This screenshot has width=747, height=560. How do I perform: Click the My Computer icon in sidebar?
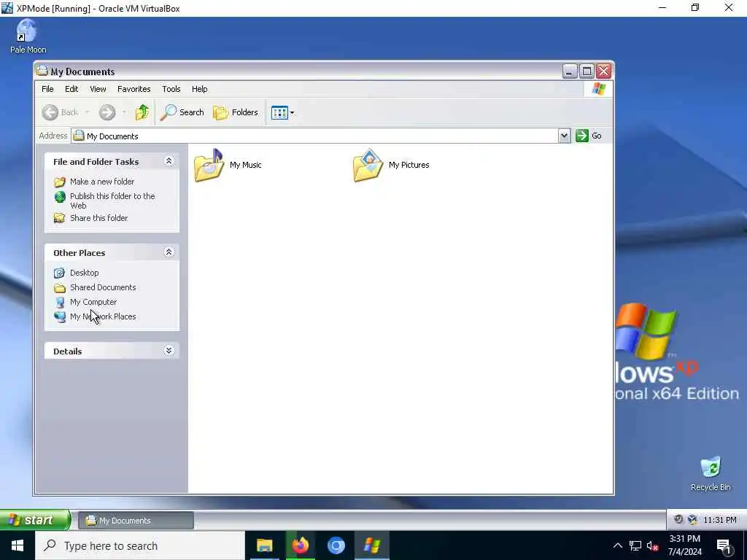click(x=60, y=303)
